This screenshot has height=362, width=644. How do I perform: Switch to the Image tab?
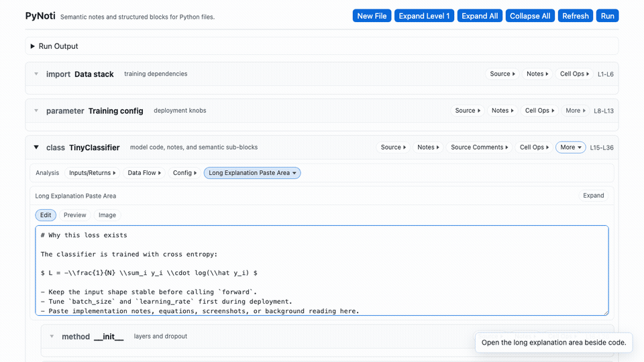click(107, 215)
